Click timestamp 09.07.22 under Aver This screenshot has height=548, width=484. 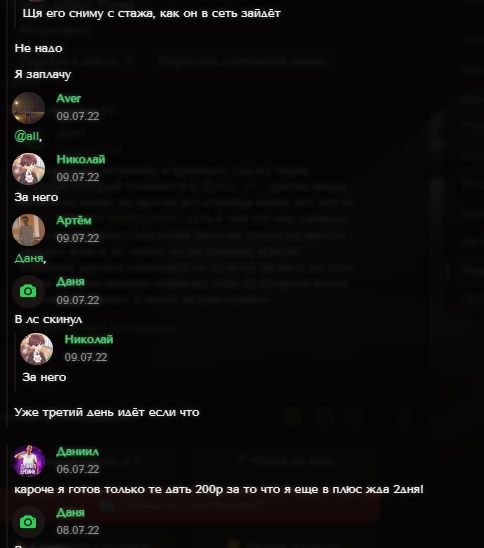pyautogui.click(x=78, y=116)
